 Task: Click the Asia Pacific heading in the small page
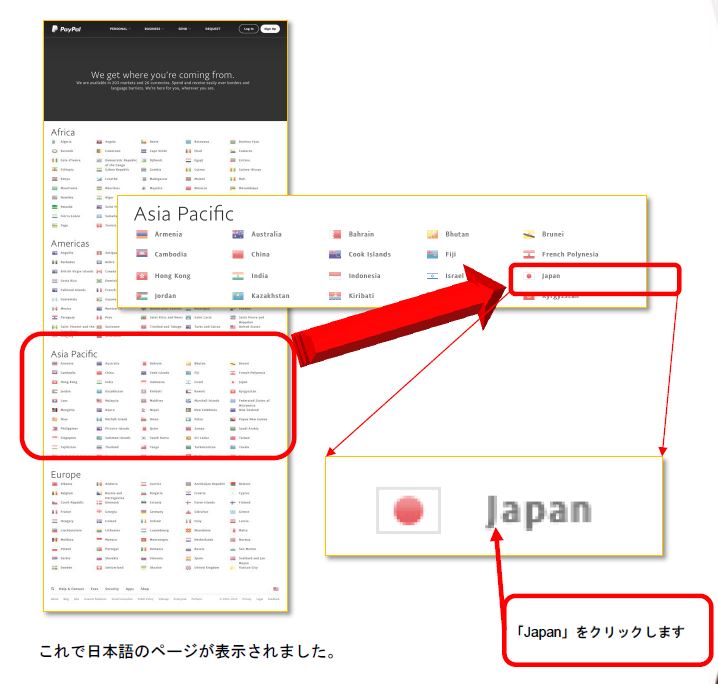(74, 354)
